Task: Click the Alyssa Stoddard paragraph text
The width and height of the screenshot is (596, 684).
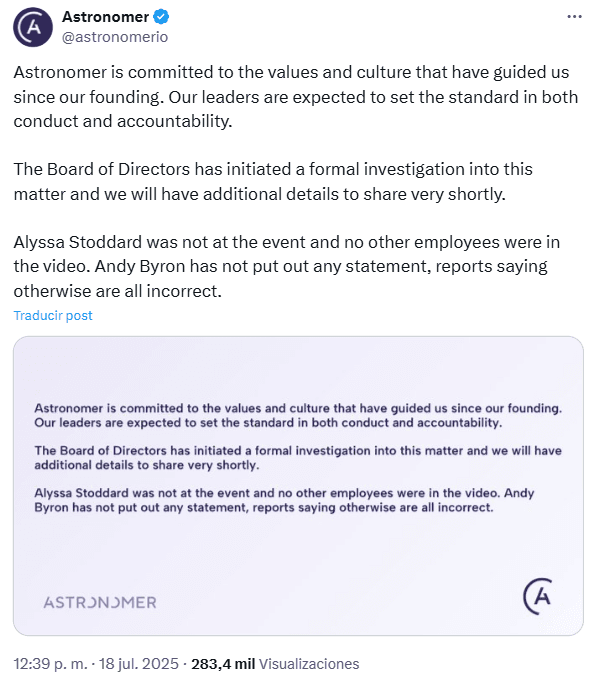Action: click(x=287, y=267)
